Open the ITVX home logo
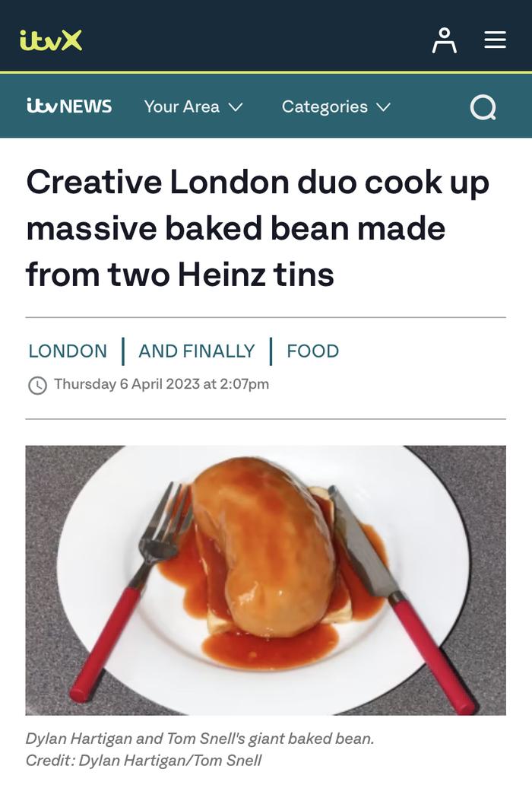This screenshot has width=532, height=804. coord(51,40)
